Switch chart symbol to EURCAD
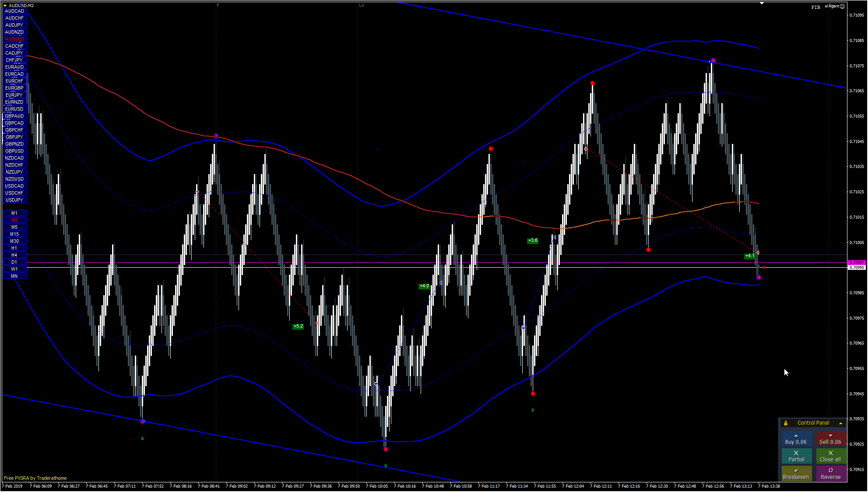868x492 pixels. (14, 74)
